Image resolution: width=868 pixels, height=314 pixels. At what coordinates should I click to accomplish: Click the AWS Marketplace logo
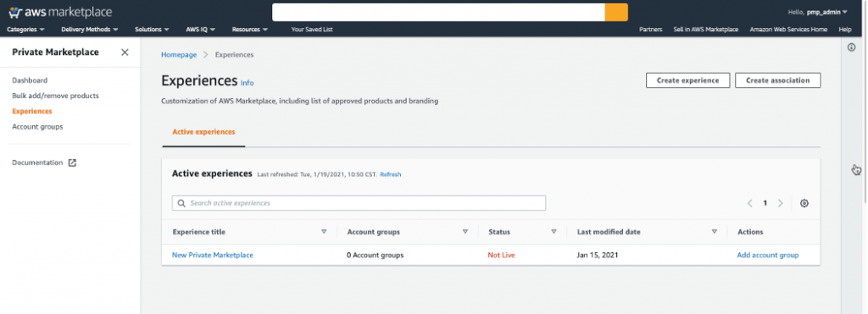[60, 12]
